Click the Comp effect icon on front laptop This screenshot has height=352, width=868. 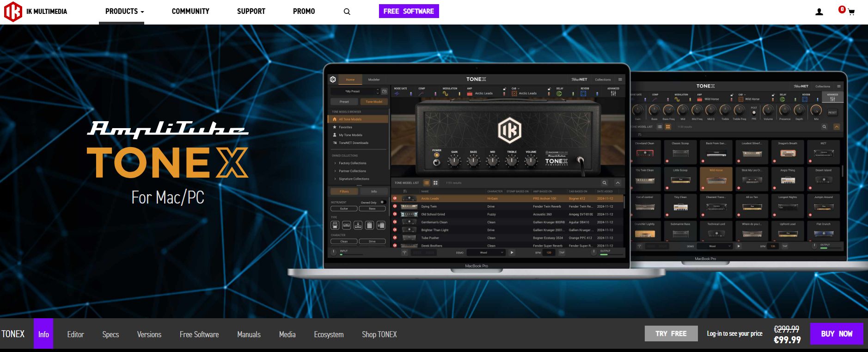point(421,93)
